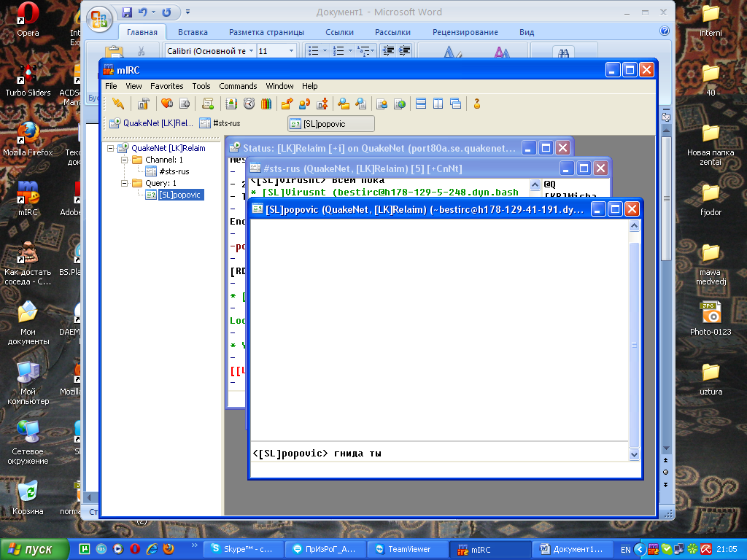Click the DCC Chat phone icon
The image size is (747, 560).
coord(304,104)
